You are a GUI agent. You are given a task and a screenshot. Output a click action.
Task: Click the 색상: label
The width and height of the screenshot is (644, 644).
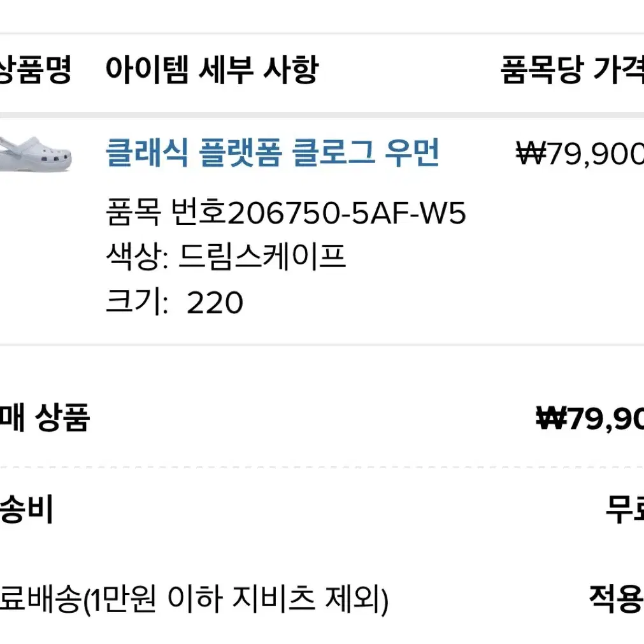tap(137, 257)
